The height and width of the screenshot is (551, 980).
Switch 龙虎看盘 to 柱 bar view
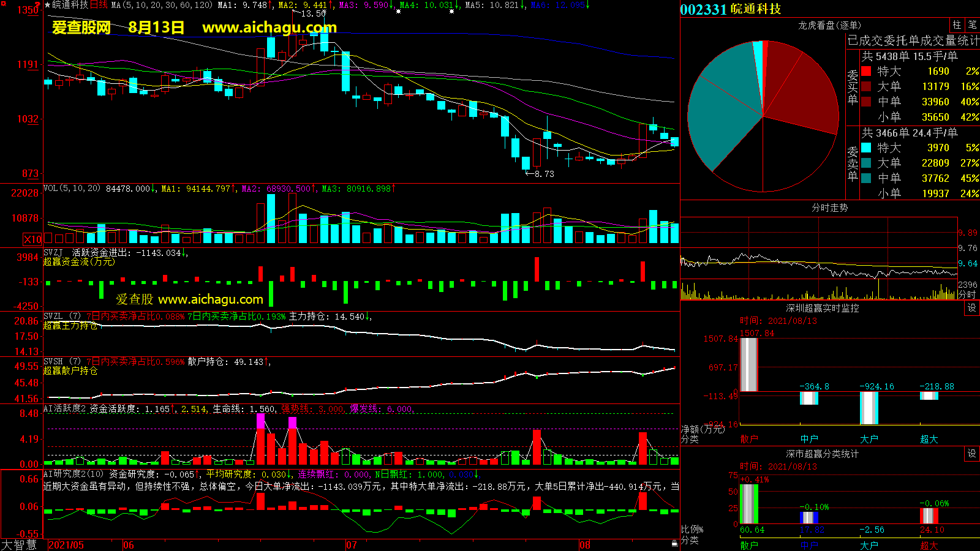957,24
